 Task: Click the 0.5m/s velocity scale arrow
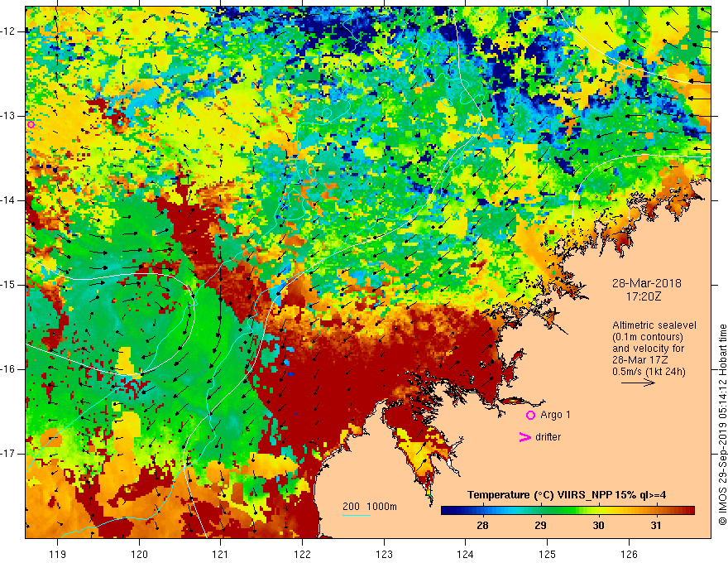[638, 383]
